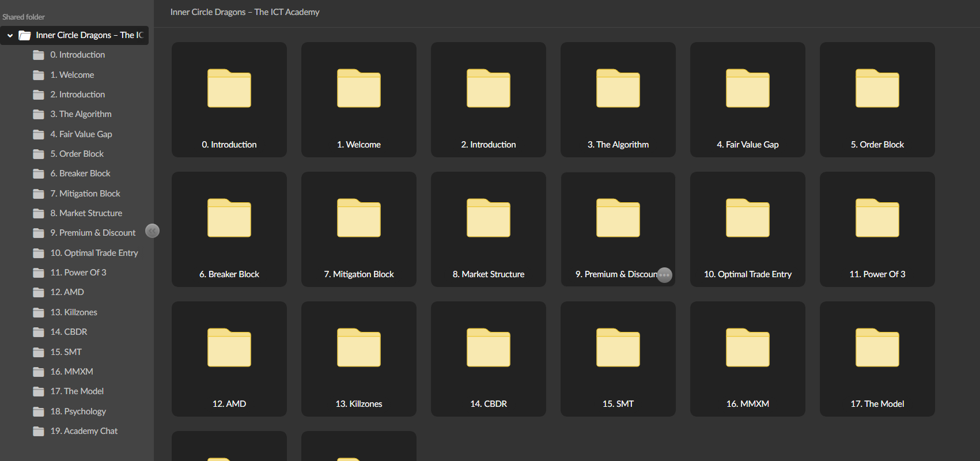Viewport: 980px width, 461px height.
Task: Select the 1. Welcome folder icon in sidebar
Action: click(x=39, y=75)
